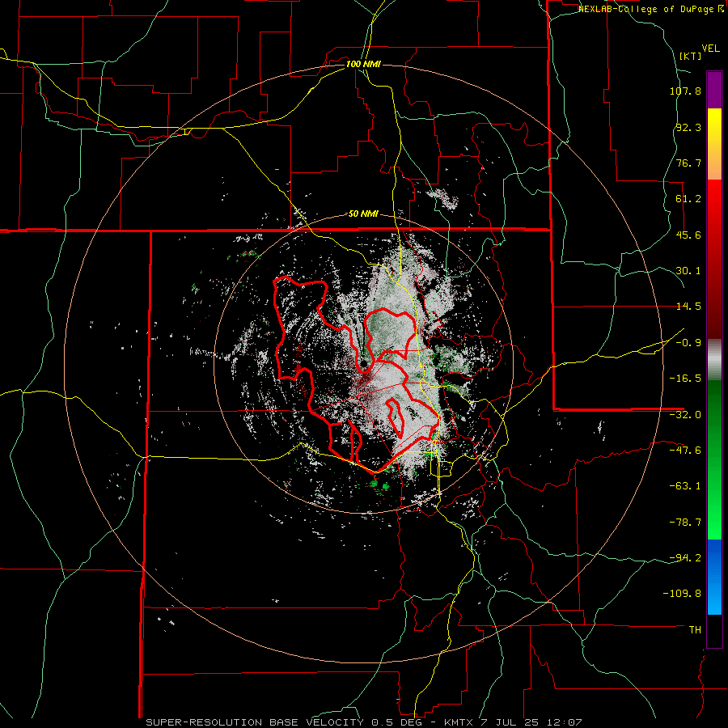Screen dimensions: 728x728
Task: Click the gray near-zero segment of the color bar
Action: [x=714, y=360]
